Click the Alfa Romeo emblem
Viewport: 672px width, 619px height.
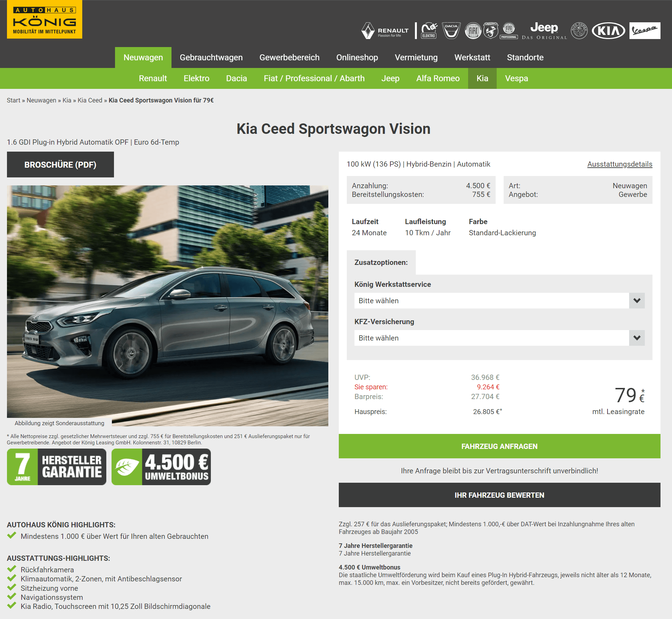coord(579,31)
